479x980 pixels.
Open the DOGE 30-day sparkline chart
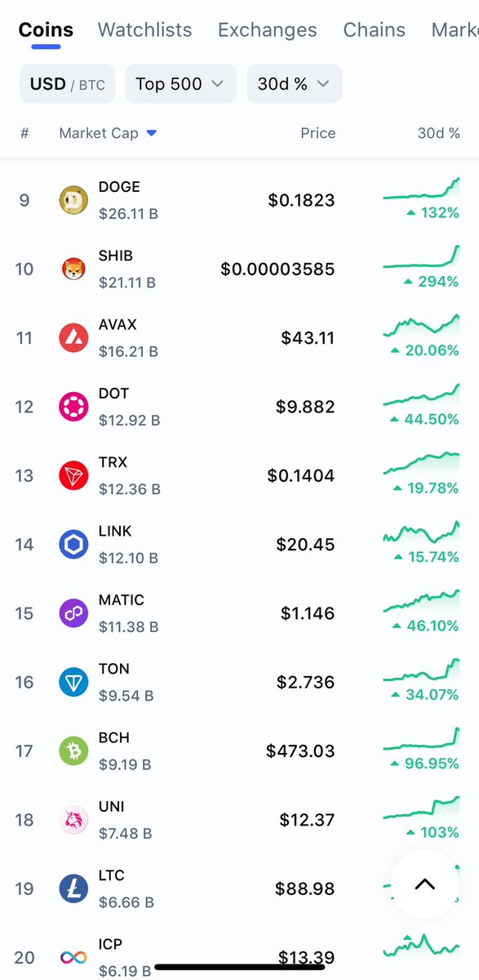point(421,189)
